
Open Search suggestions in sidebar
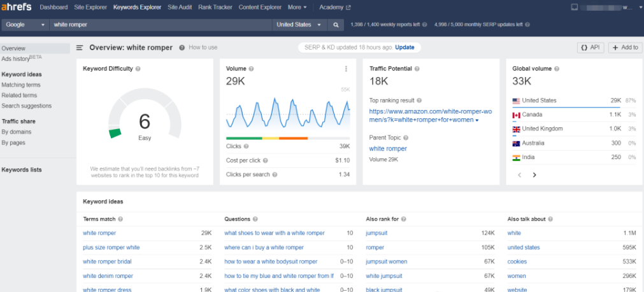(27, 106)
